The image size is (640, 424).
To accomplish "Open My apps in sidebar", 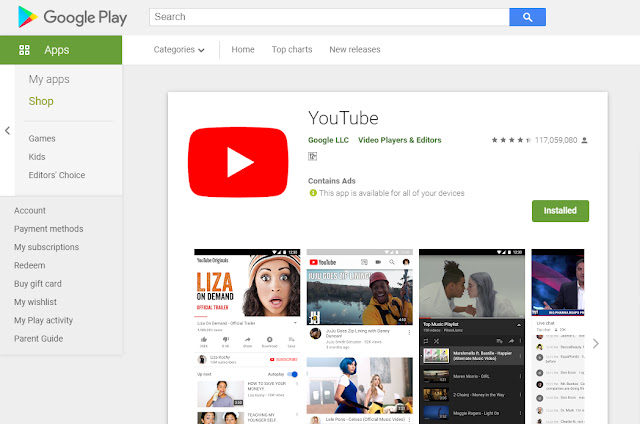I will coord(49,79).
